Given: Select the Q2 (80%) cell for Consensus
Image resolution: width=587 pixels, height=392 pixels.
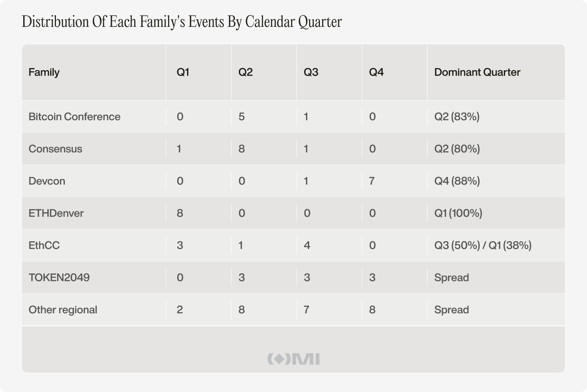Looking at the screenshot, I should tap(457, 149).
